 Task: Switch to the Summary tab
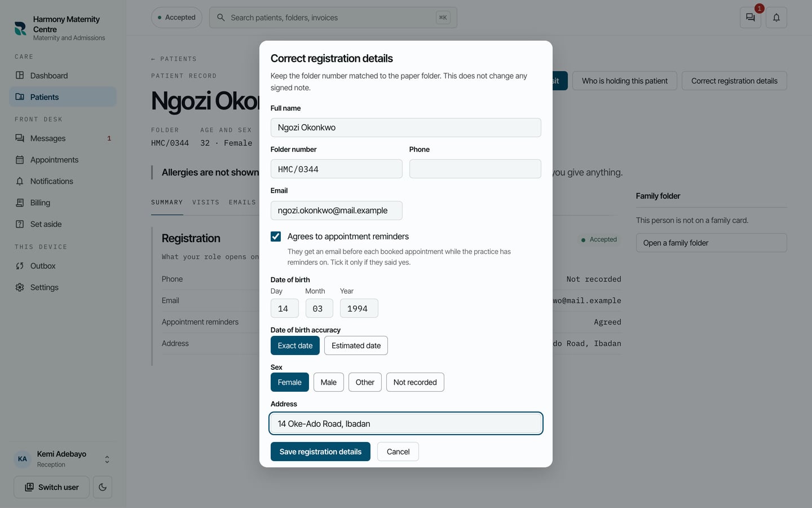point(167,203)
